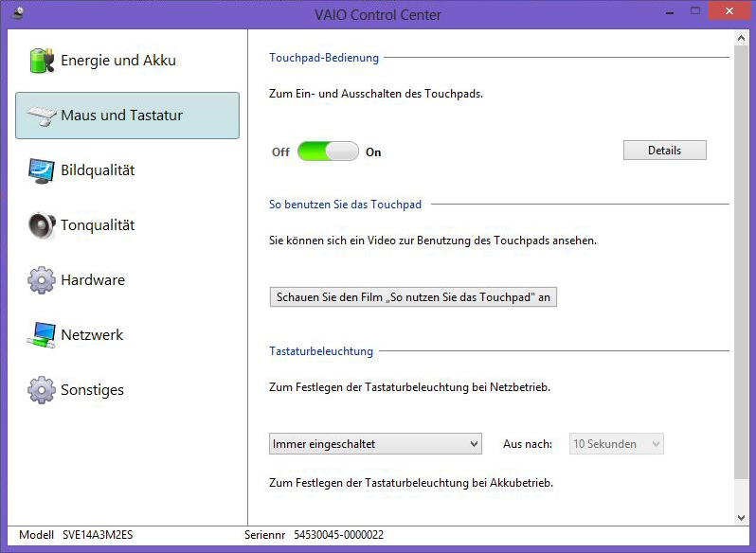The height and width of the screenshot is (553, 756).
Task: Click the network computer icon for Netzwerk
Action: pos(42,335)
